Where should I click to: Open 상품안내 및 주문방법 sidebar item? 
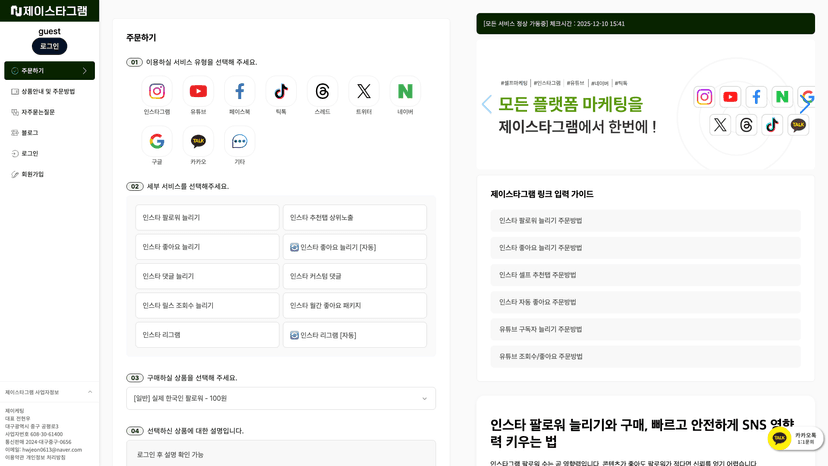coord(50,91)
